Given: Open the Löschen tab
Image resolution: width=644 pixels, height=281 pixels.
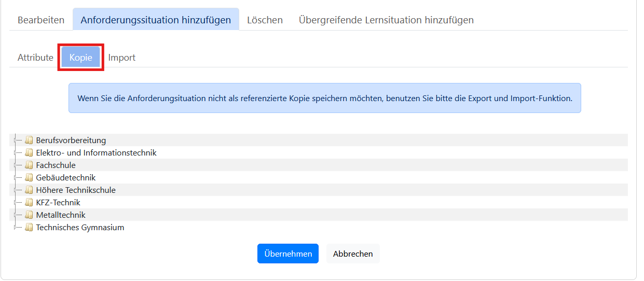Looking at the screenshot, I should pos(265,20).
